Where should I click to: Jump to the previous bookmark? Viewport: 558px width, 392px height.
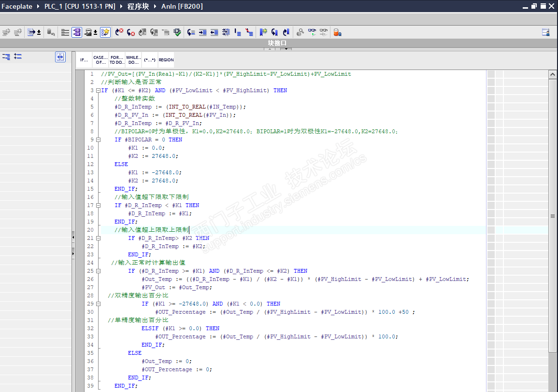click(286, 32)
